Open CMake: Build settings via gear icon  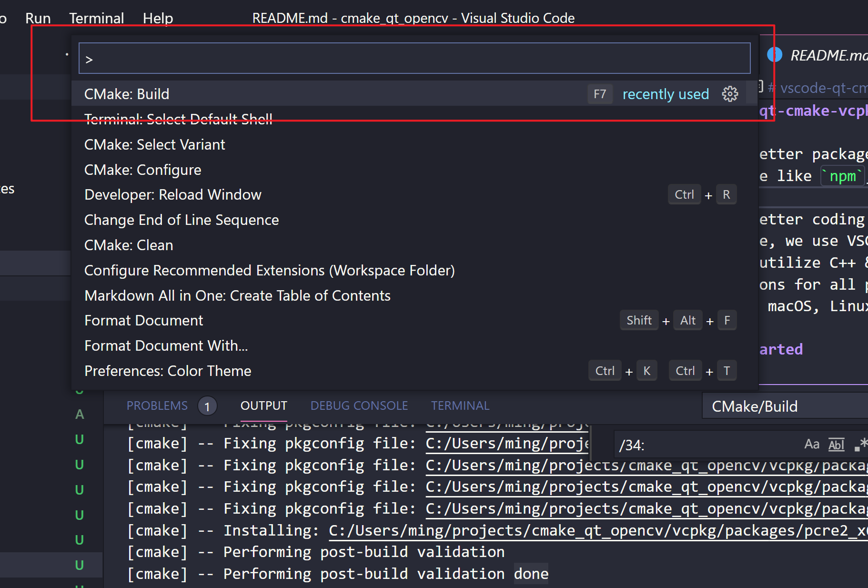(730, 93)
